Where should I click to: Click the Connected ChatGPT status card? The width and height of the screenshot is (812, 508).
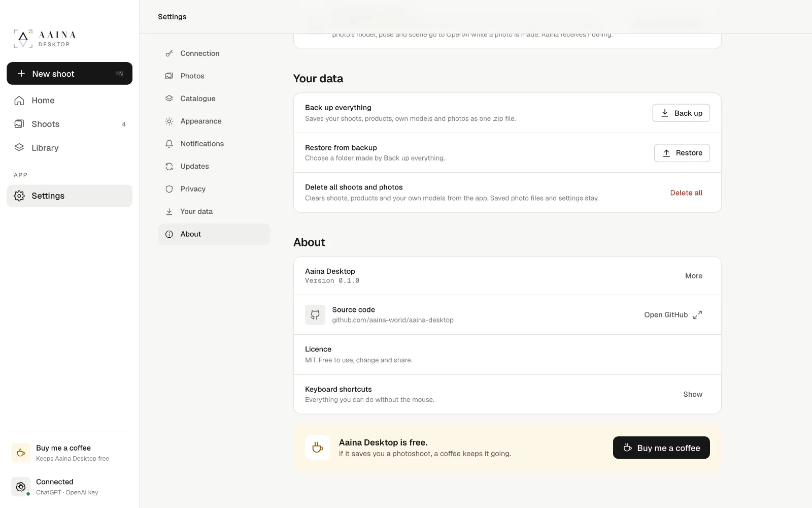pos(70,487)
